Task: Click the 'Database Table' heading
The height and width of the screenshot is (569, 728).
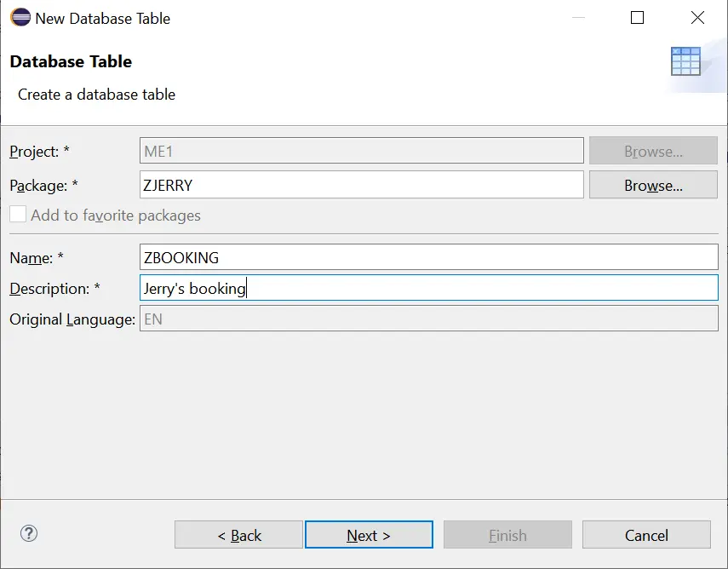Action: tap(71, 61)
